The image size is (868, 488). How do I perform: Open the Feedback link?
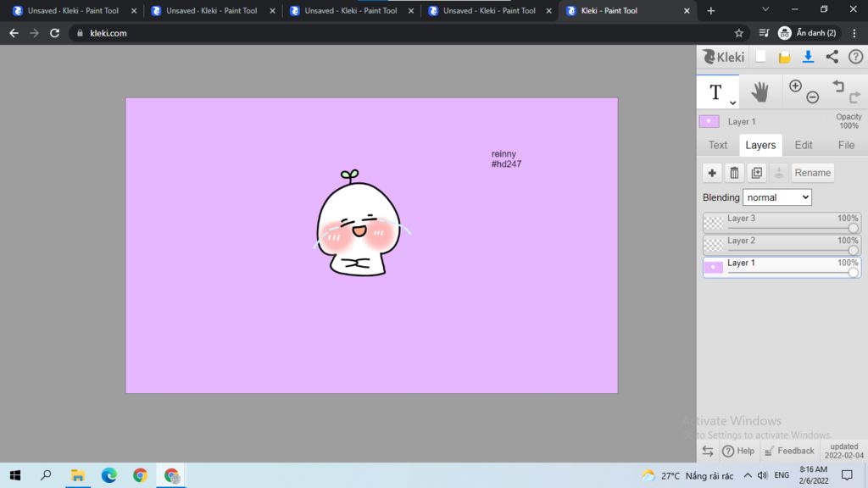[x=789, y=451]
